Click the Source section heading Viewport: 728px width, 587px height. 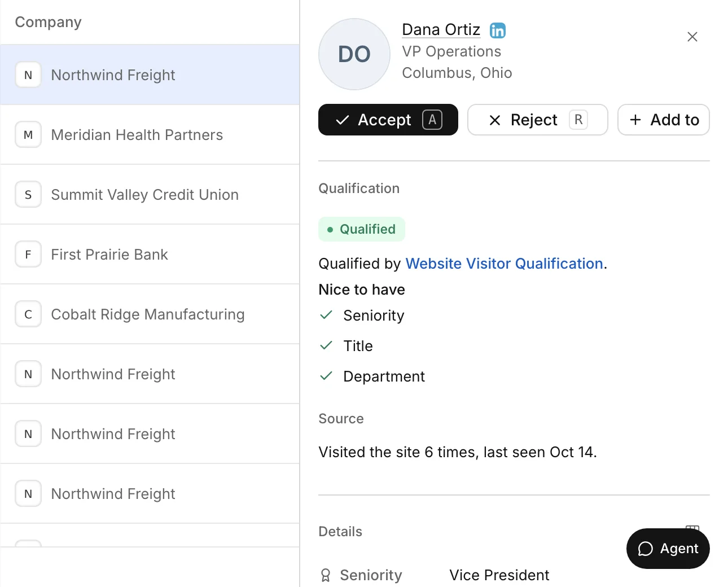click(341, 419)
